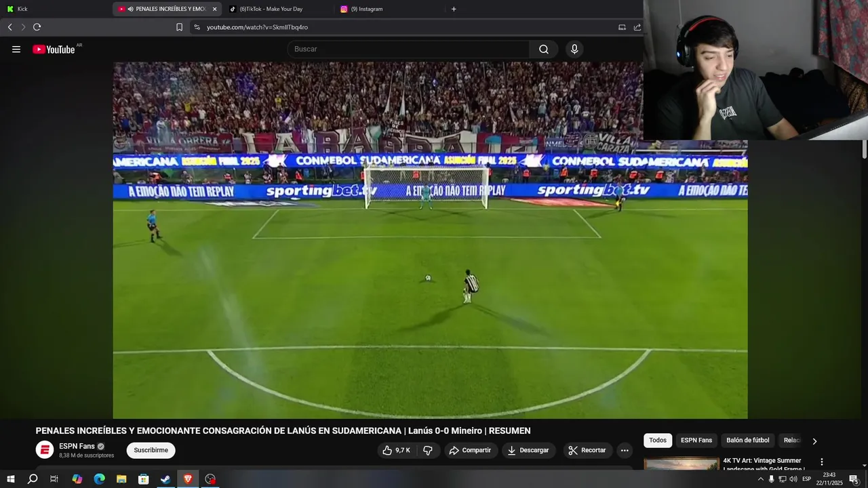Open Copilot from the taskbar
This screenshot has width=868, height=488.
coord(77,479)
